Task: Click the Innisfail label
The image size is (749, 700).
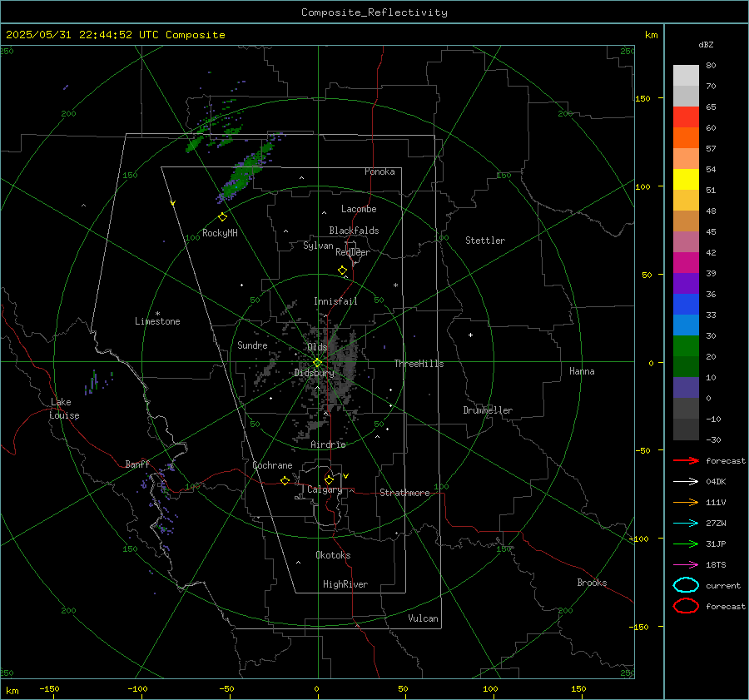Action: click(335, 301)
